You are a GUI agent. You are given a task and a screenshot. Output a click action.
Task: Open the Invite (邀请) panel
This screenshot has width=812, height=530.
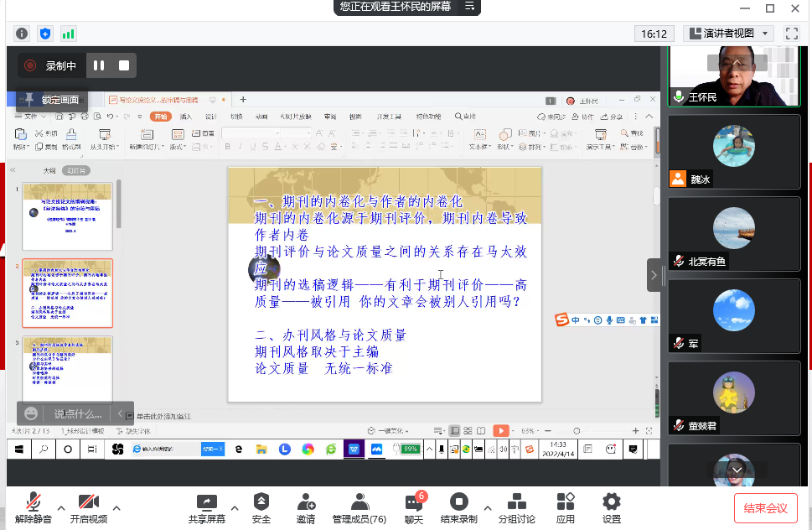(x=306, y=508)
